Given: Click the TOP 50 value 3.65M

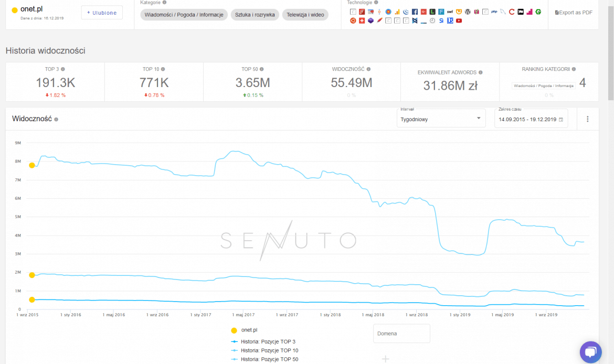Looking at the screenshot, I should 252,82.
